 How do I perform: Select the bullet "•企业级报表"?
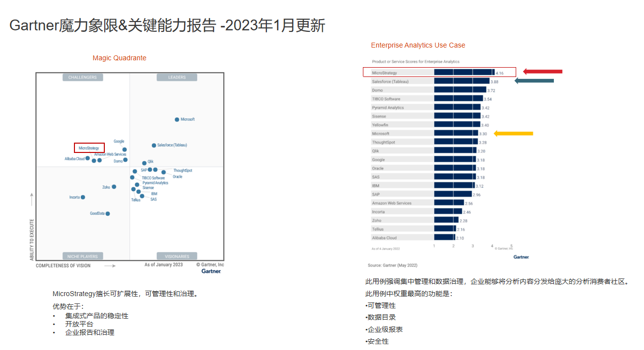click(x=384, y=329)
